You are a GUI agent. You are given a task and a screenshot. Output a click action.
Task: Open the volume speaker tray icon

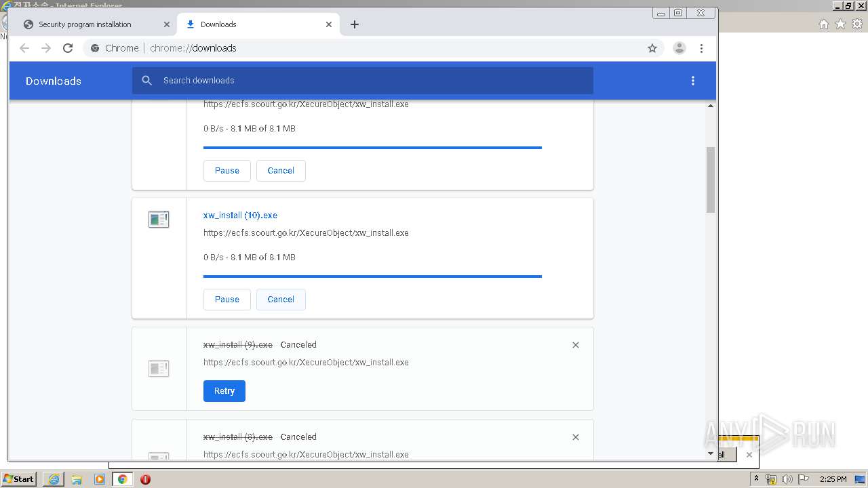787,479
